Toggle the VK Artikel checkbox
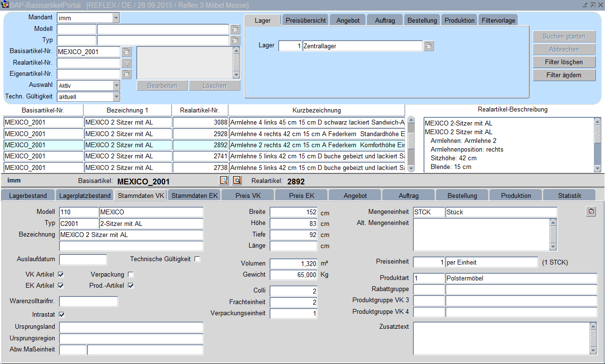This screenshot has height=364, width=605. tap(61, 274)
